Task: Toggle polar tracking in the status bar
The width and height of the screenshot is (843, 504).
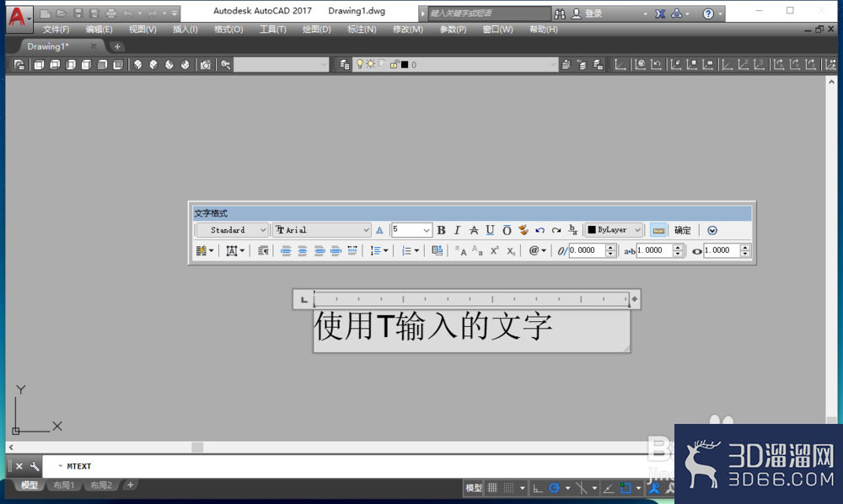Action: tap(555, 488)
